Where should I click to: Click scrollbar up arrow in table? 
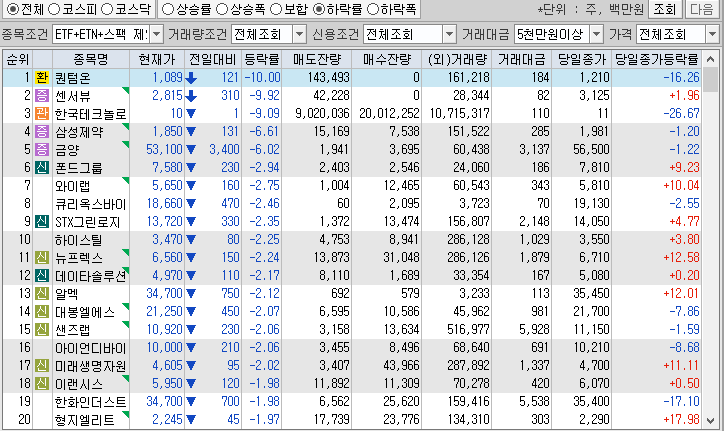coord(711,60)
